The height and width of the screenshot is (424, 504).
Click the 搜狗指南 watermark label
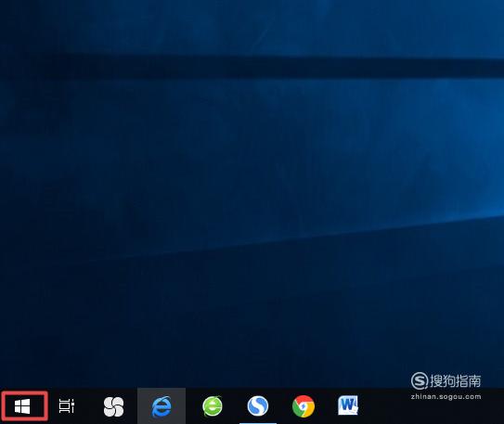tap(456, 381)
